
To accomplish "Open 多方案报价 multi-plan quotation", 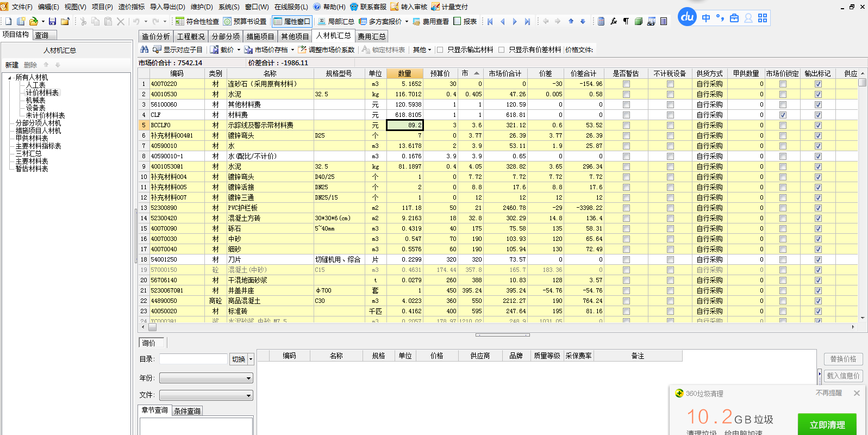I will [380, 21].
